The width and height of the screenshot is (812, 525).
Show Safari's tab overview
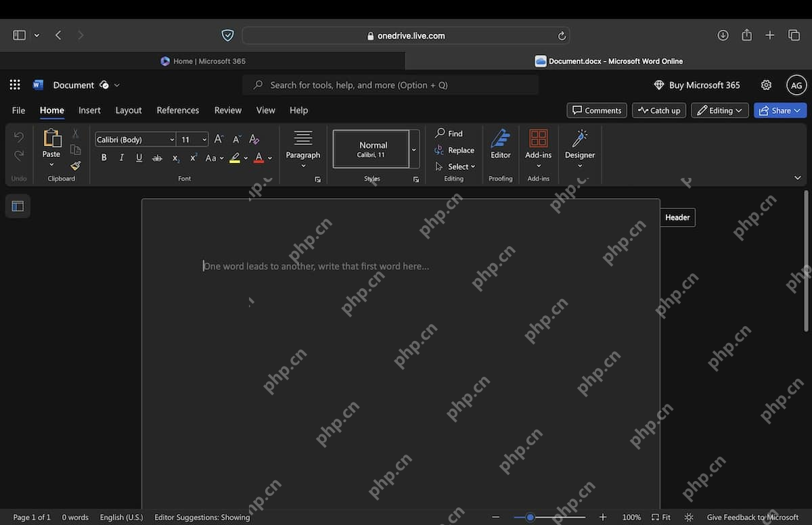click(x=794, y=35)
